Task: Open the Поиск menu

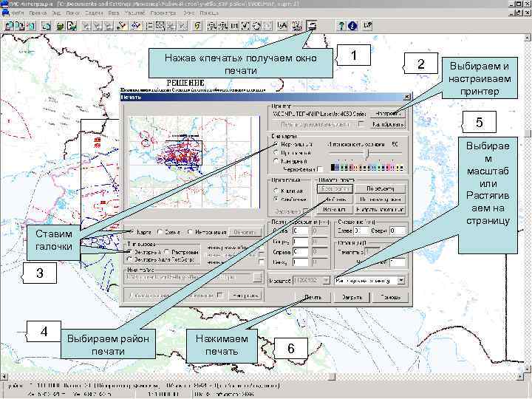Action: (72, 13)
